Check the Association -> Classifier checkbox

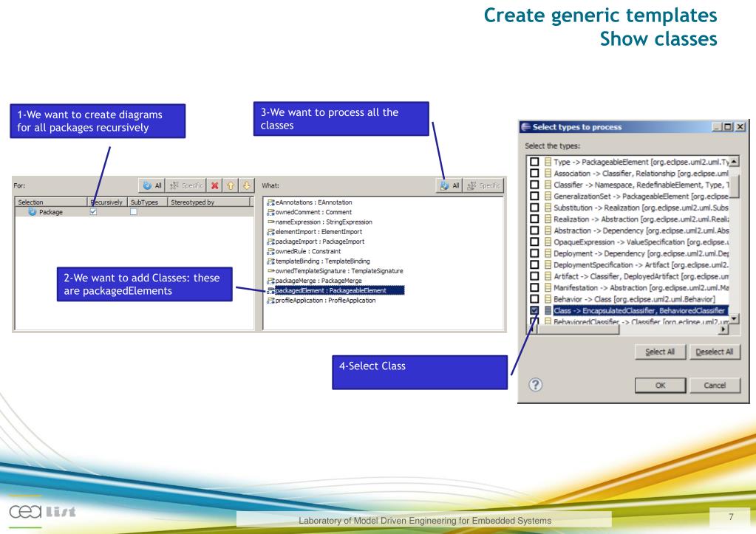point(534,173)
